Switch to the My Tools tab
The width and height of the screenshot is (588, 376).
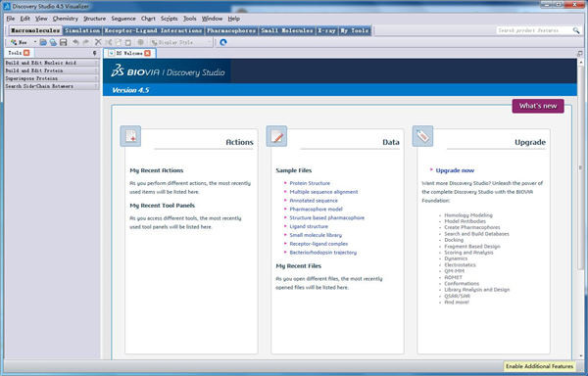coord(355,30)
